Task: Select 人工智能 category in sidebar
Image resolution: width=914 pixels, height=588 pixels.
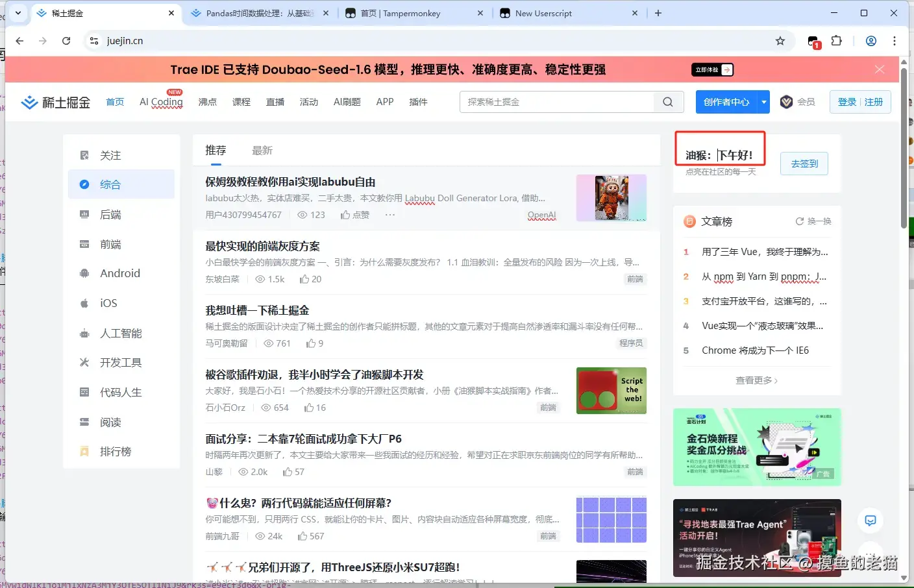Action: (121, 333)
